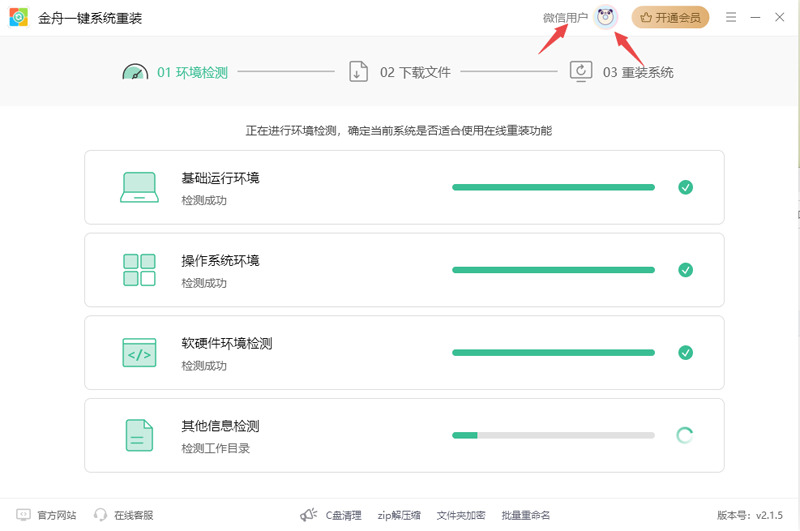The image size is (800, 531).
Task: Select step 03 重装系统
Action: (638, 72)
